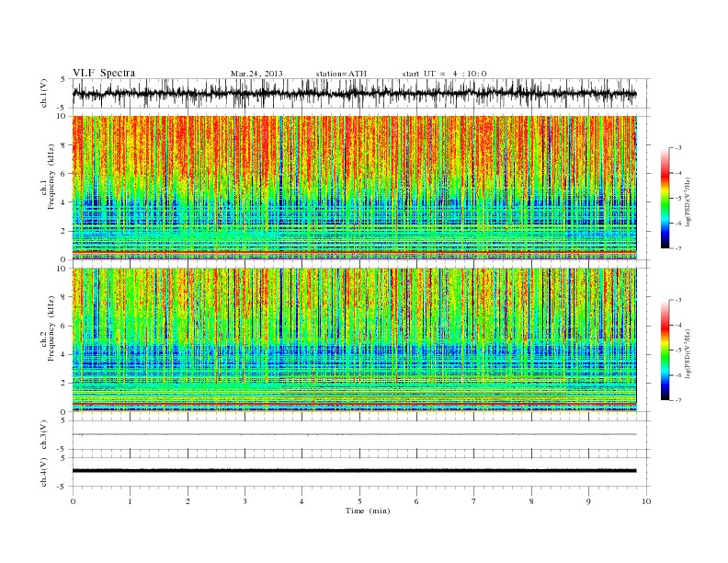
Task: Click the "3" tick on the time axis
Action: pos(245,501)
